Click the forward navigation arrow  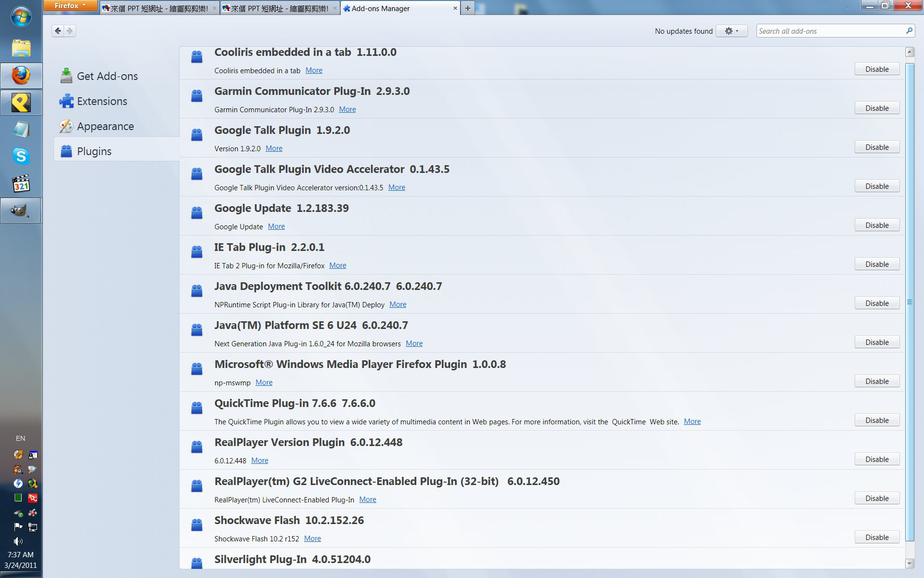click(x=70, y=31)
